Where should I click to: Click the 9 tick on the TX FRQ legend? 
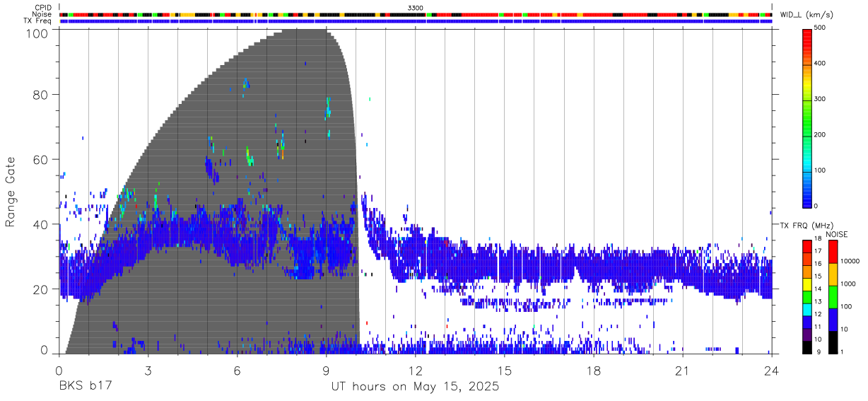[817, 352]
